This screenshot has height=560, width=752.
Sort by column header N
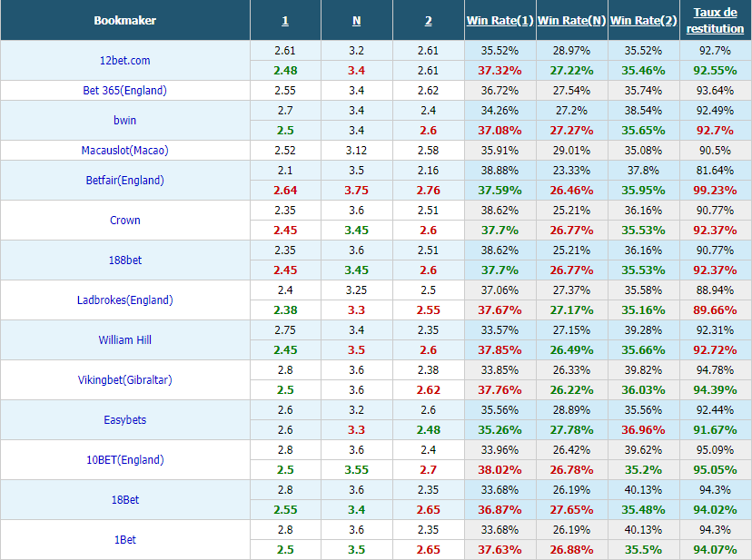pos(356,21)
